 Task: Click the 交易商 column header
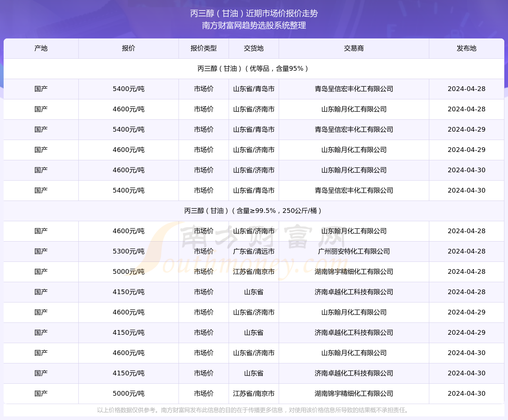point(354,48)
